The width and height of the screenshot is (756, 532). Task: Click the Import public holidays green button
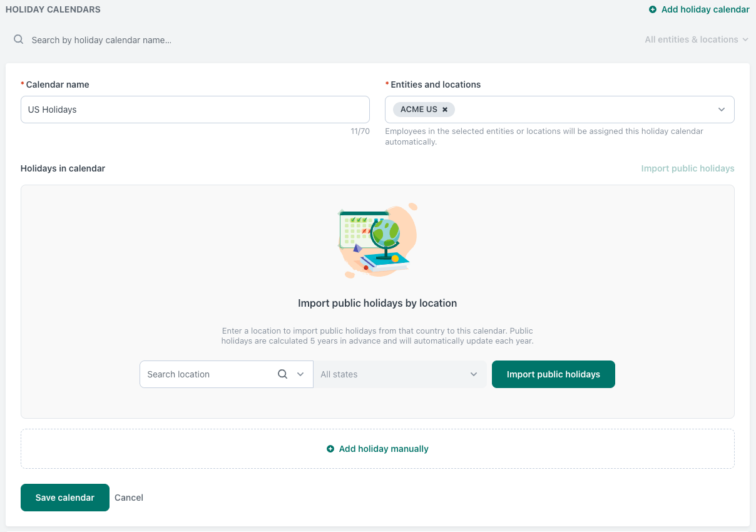click(x=553, y=374)
